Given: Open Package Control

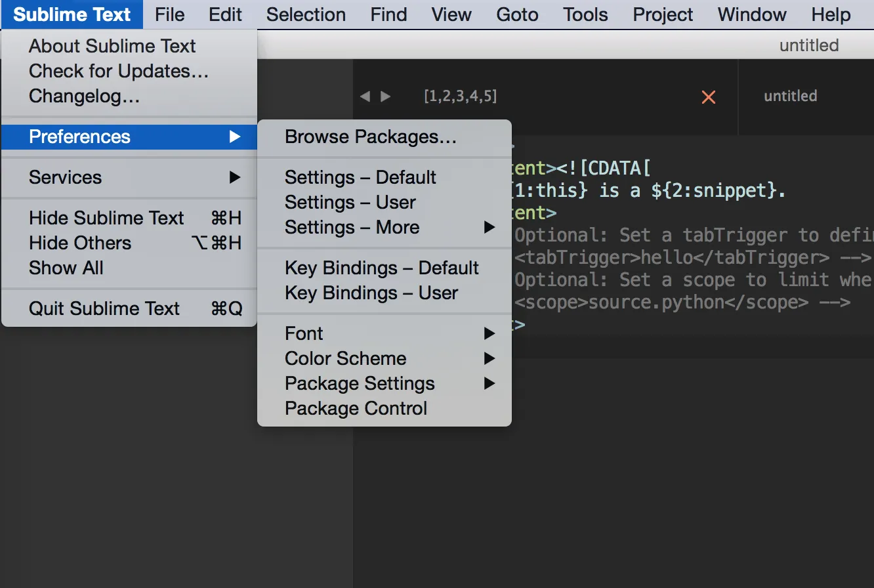Looking at the screenshot, I should (356, 408).
